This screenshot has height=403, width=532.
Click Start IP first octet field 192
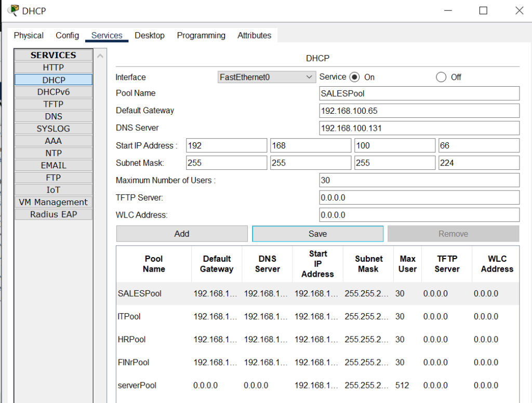pos(227,145)
